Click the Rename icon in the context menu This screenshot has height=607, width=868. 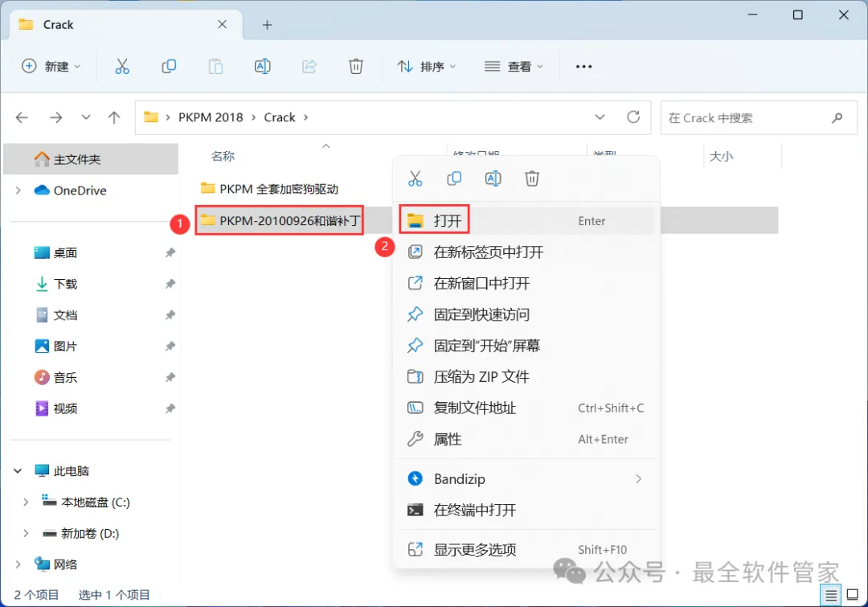[x=493, y=178]
